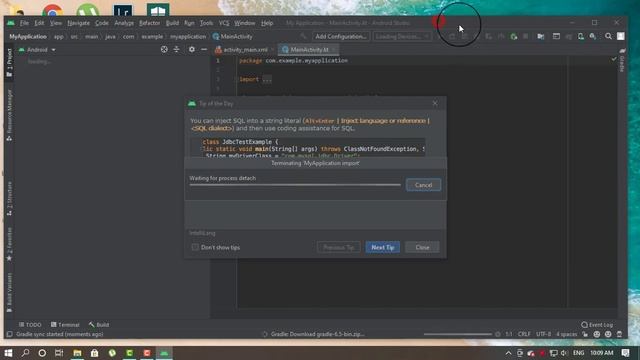
Task: Close Tip of the Day with X button
Action: [x=435, y=103]
